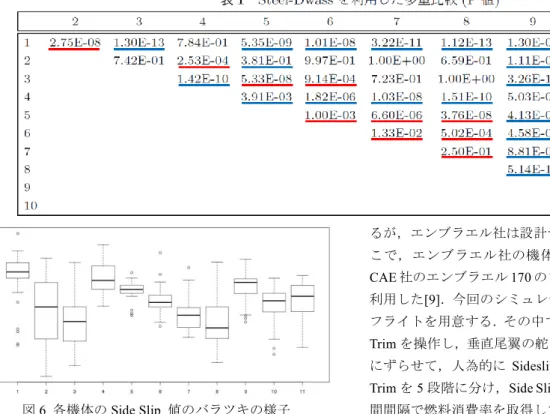The image size is (550, 414).
Task: Click the blue-underlined value 3.81E-01
Action: pyautogui.click(x=267, y=61)
